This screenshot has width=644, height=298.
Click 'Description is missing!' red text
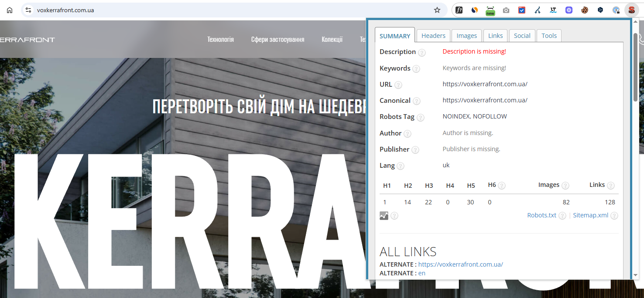coord(474,51)
